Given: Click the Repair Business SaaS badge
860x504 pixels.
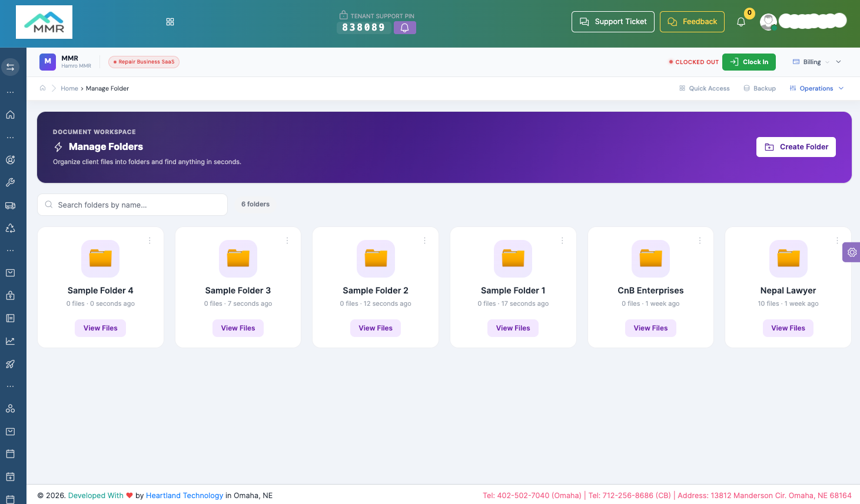Looking at the screenshot, I should [144, 62].
